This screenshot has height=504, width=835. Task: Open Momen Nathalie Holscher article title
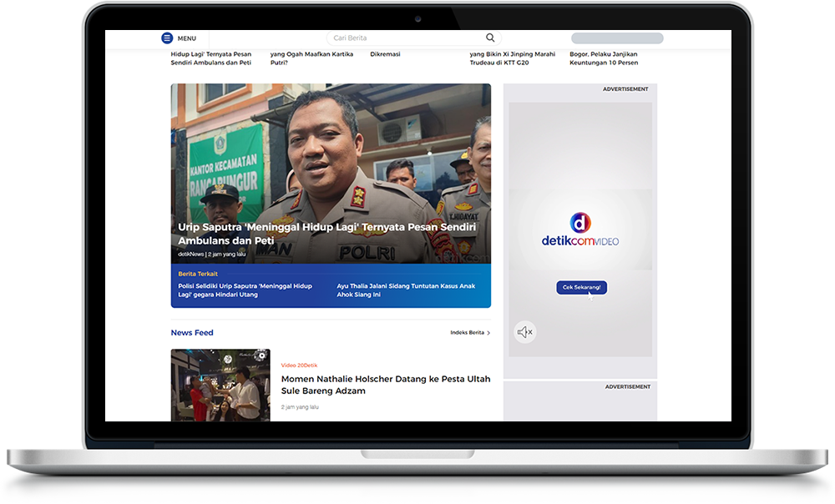(x=385, y=385)
